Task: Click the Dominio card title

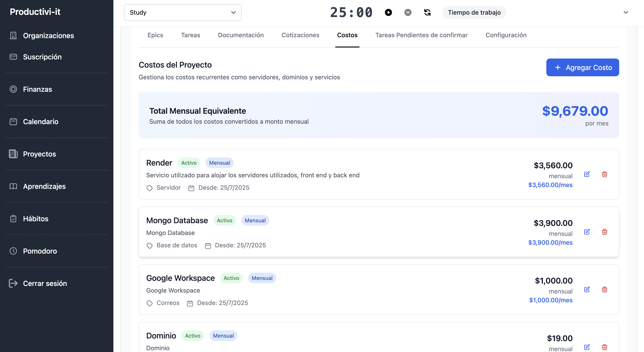Action: (x=161, y=336)
